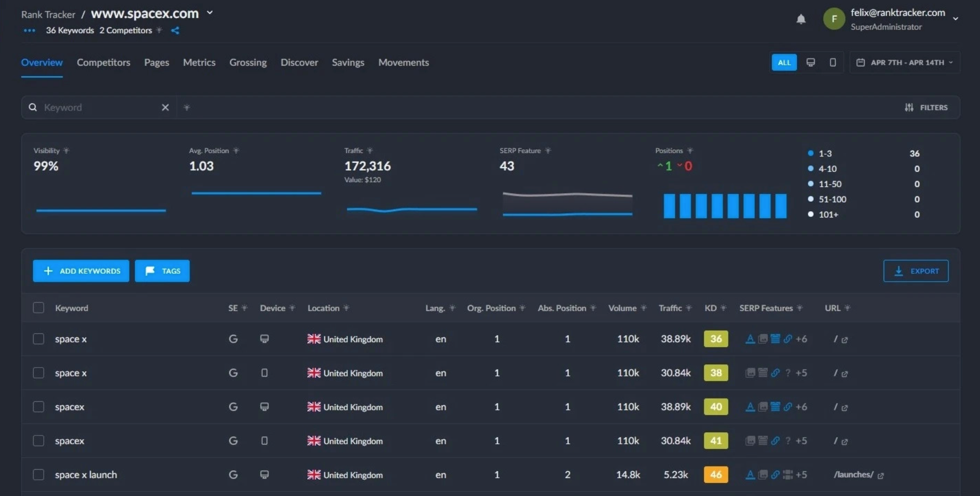The width and height of the screenshot is (980, 496).
Task: Click mobile device icon in 'spacex' row
Action: point(264,441)
